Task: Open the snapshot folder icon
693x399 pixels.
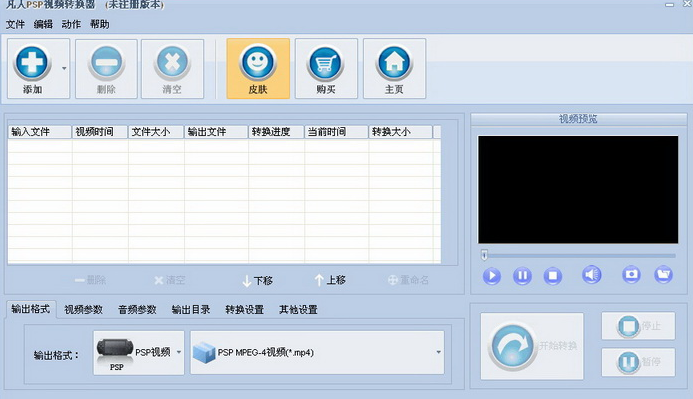Action: [663, 275]
